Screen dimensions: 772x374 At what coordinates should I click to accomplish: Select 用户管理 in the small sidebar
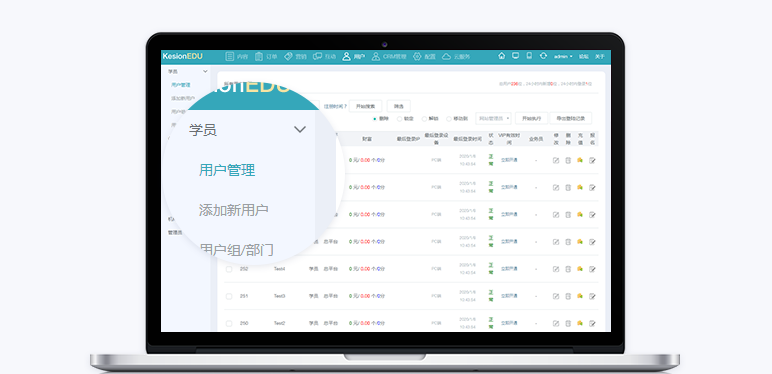click(x=181, y=85)
